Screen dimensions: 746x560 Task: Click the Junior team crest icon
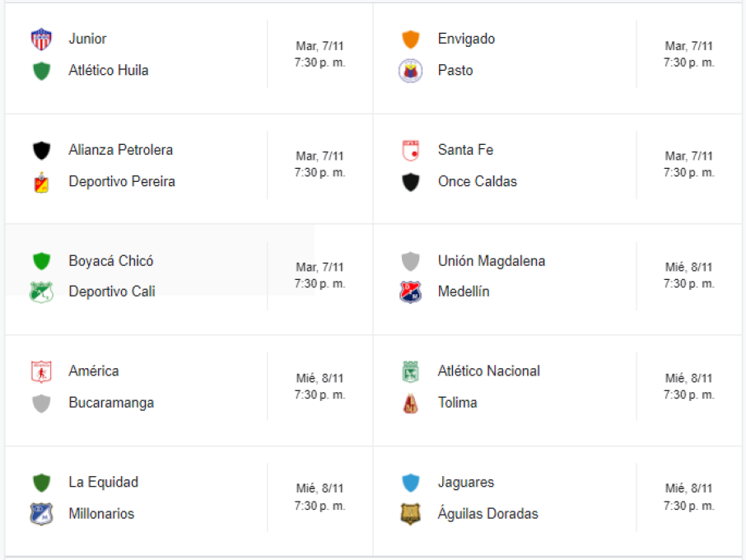pyautogui.click(x=41, y=39)
